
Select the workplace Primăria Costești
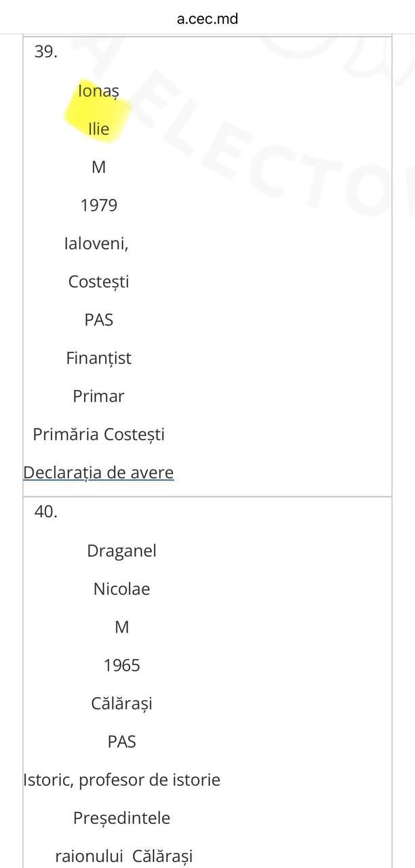pos(98,435)
